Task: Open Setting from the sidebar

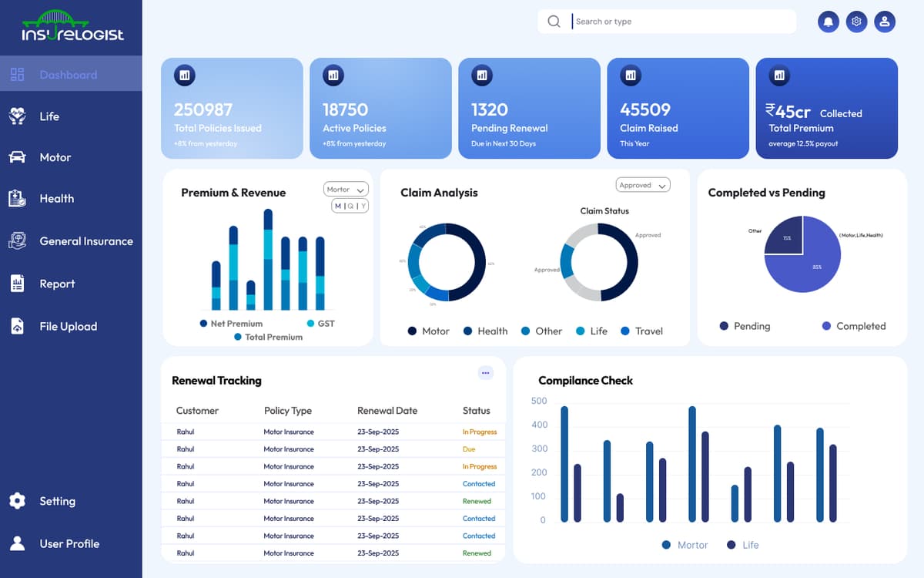Action: (56, 501)
